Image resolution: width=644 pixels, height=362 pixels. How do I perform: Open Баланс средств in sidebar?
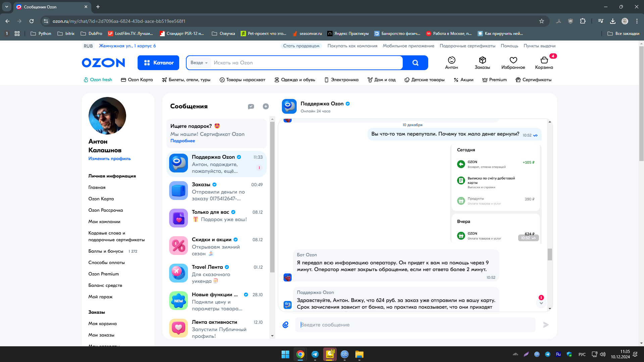pyautogui.click(x=105, y=286)
